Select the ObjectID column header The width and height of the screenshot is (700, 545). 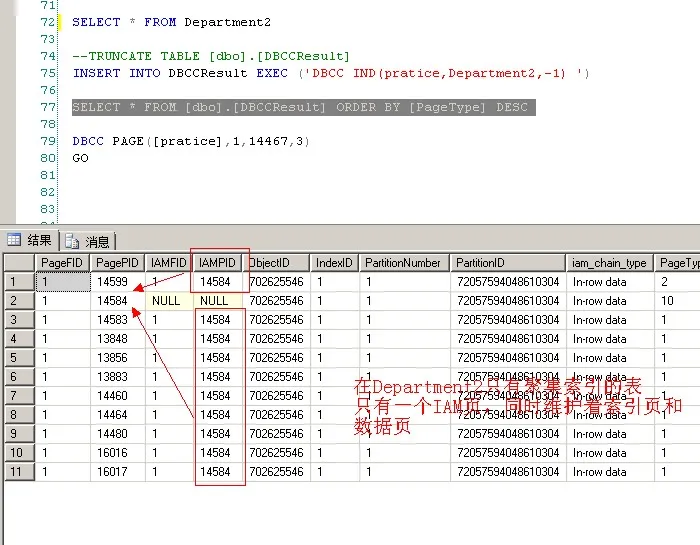coord(276,263)
